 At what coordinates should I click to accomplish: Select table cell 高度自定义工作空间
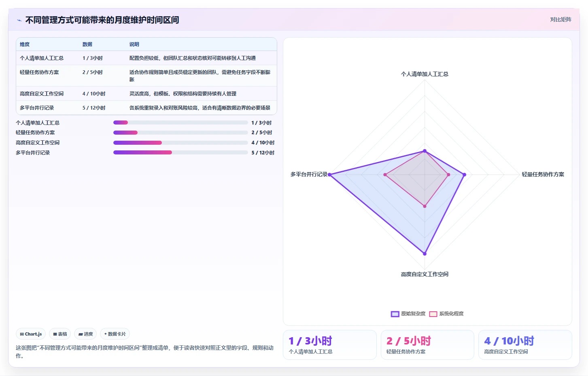coord(42,94)
